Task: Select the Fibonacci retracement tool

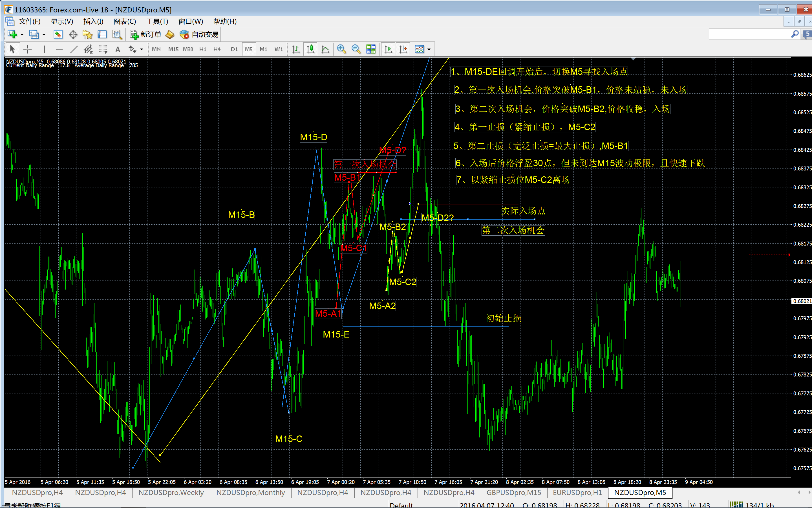Action: 103,49
